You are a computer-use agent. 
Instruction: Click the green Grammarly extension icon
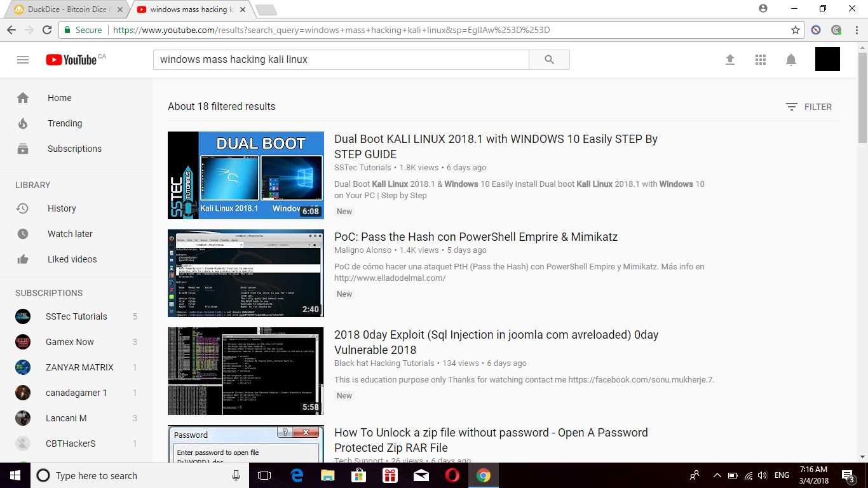click(836, 30)
